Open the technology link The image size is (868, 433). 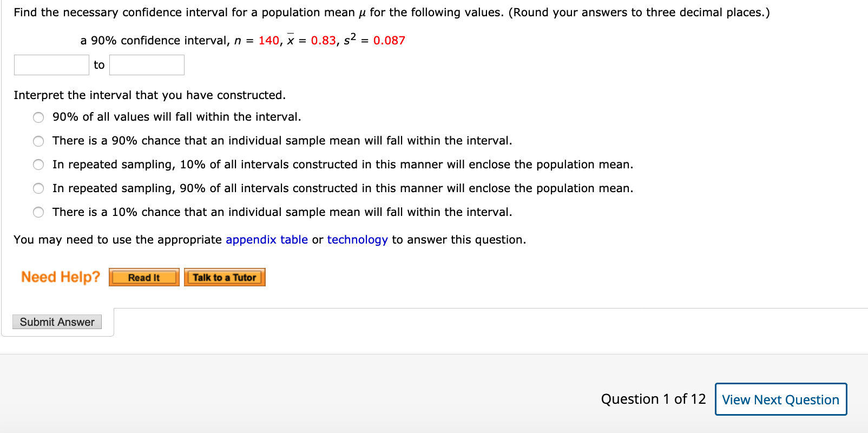tap(357, 239)
